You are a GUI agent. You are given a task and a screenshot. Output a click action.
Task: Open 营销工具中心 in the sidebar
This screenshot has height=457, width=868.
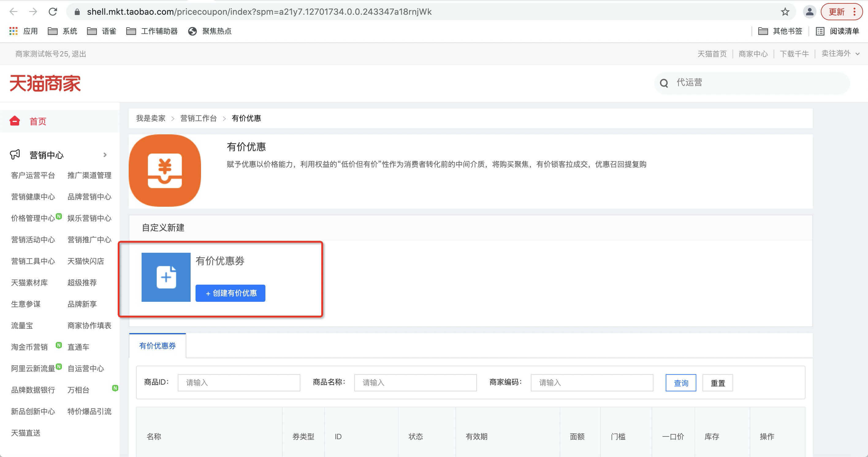[33, 261]
